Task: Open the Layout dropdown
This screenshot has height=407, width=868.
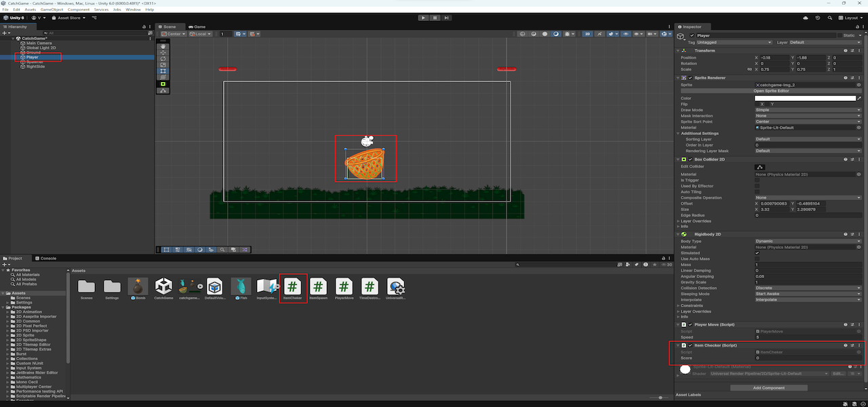Action: pos(850,18)
